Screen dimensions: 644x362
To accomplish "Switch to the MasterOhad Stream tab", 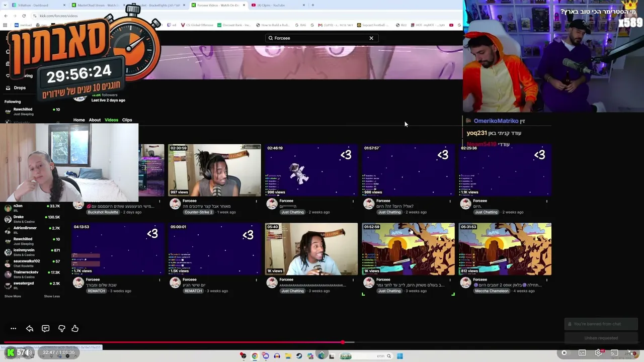I will coord(98,5).
